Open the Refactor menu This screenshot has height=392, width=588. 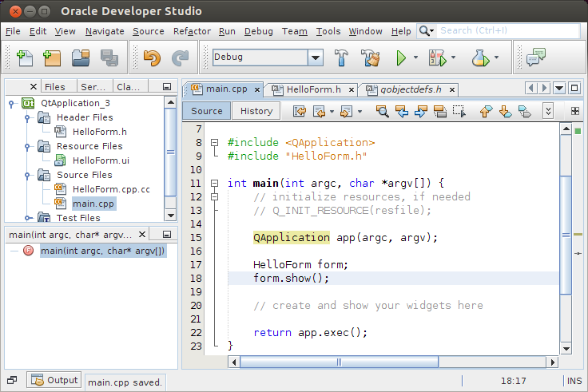point(192,31)
